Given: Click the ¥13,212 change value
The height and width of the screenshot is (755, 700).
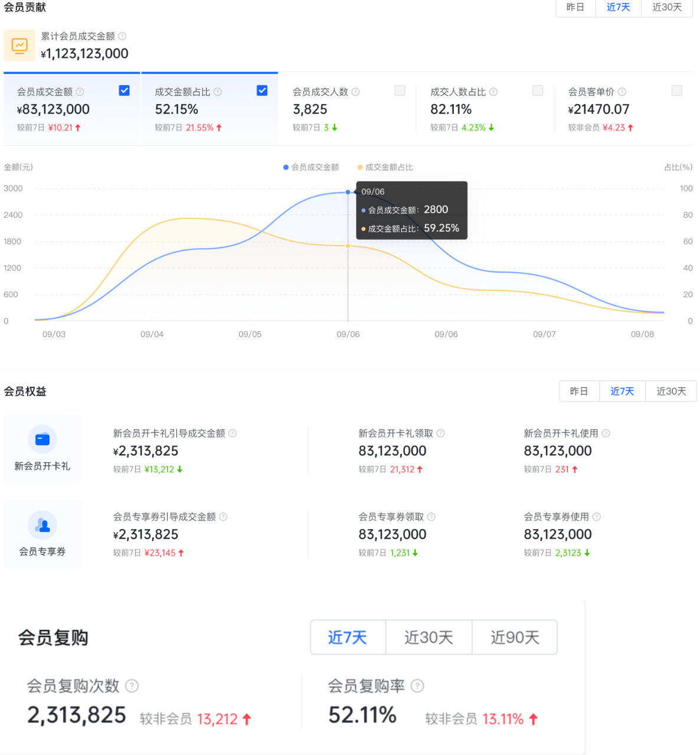Looking at the screenshot, I should 159,469.
